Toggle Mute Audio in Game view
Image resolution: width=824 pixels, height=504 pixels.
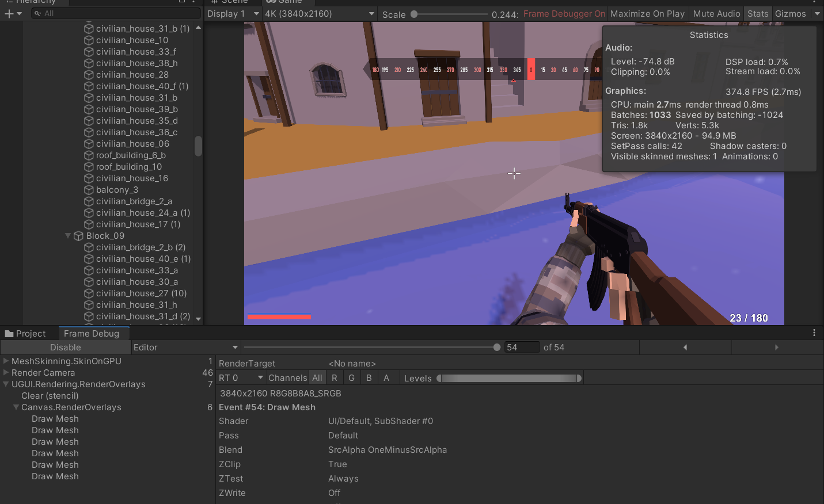pyautogui.click(x=716, y=14)
